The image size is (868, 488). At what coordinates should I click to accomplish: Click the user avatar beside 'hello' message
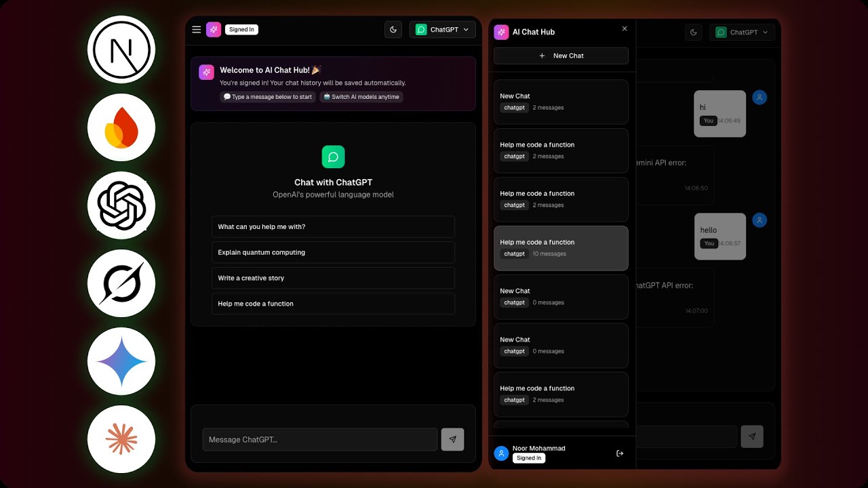coord(759,220)
